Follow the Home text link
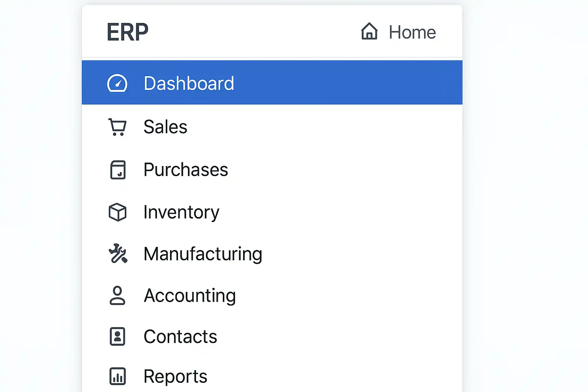The image size is (588, 392). 412,32
